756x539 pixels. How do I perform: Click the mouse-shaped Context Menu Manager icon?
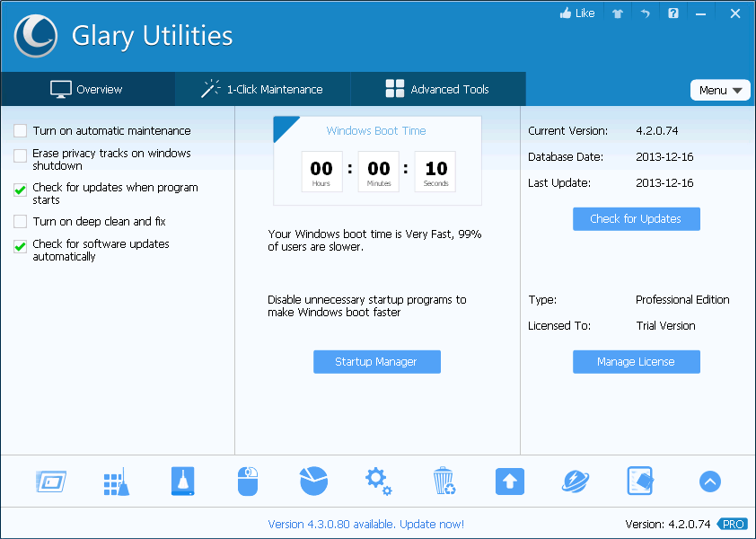(x=248, y=482)
